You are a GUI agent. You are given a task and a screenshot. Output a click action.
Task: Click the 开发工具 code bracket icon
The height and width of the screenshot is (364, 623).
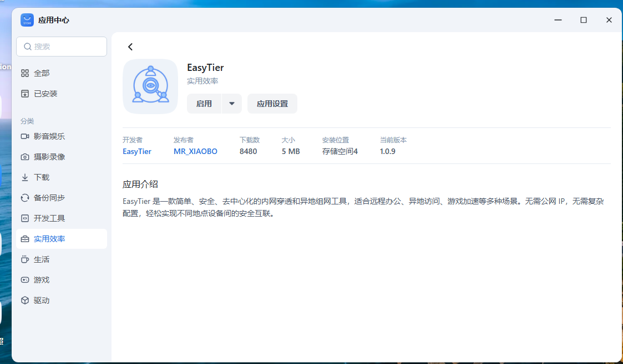[x=25, y=218]
